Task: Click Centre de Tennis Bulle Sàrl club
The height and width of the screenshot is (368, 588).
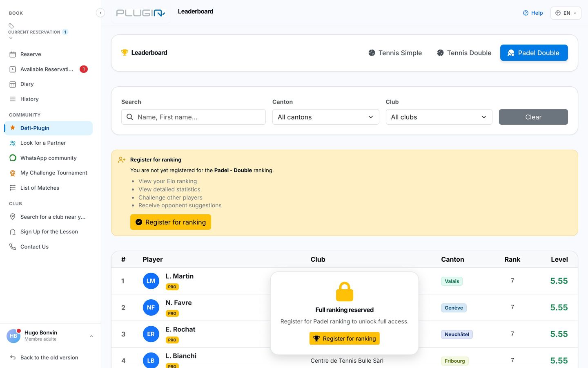Action: (347, 361)
